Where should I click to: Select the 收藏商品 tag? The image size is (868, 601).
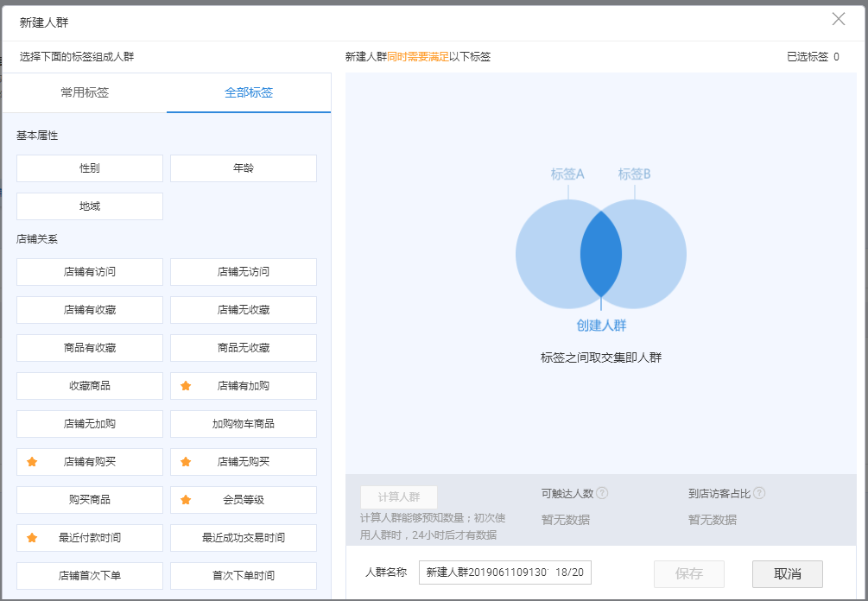pos(90,386)
